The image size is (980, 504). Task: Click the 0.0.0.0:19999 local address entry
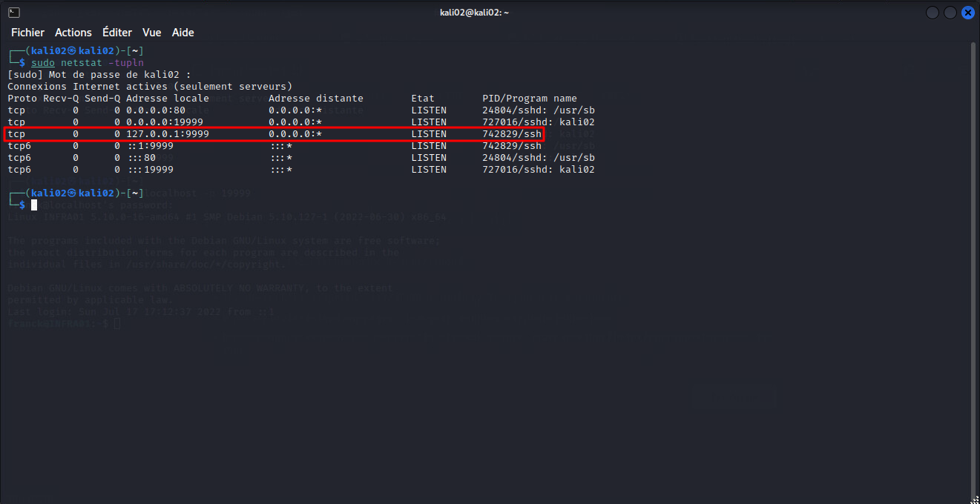[165, 122]
